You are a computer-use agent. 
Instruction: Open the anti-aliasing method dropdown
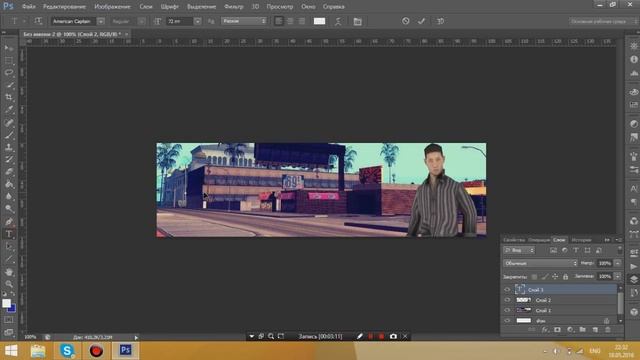[244, 21]
